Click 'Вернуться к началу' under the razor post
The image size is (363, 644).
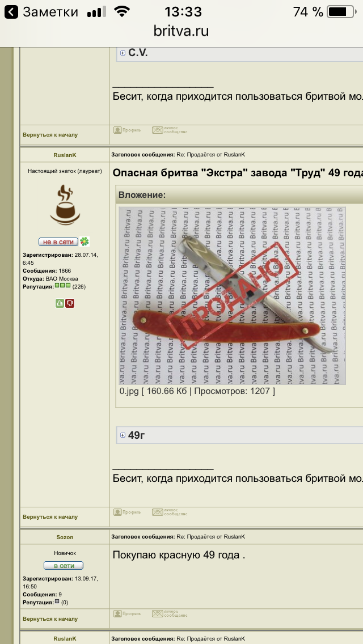pos(50,517)
